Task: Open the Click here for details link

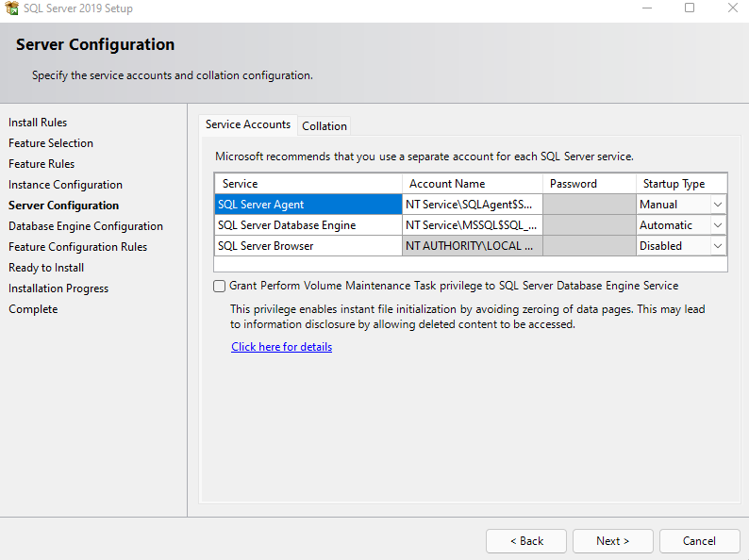Action: [281, 347]
